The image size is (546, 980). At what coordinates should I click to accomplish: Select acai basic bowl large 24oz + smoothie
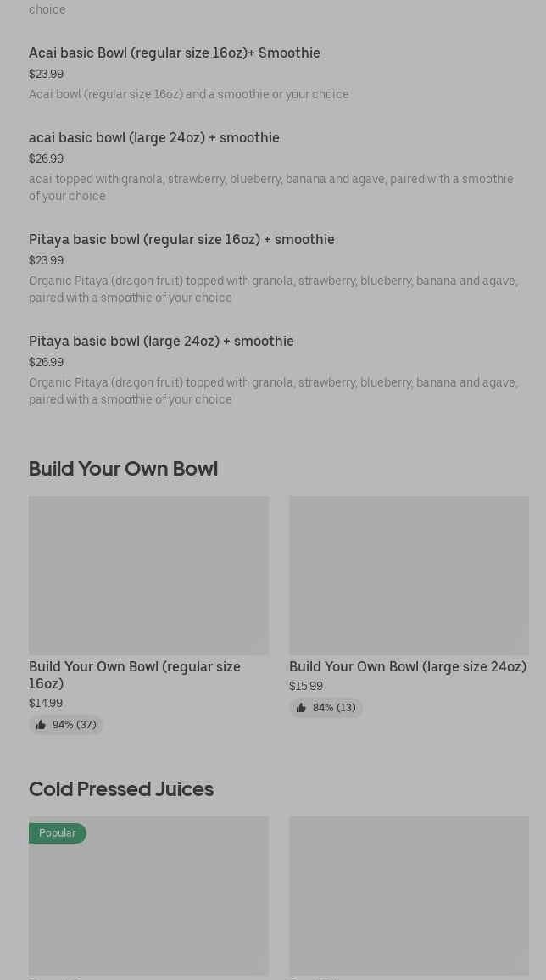[154, 137]
